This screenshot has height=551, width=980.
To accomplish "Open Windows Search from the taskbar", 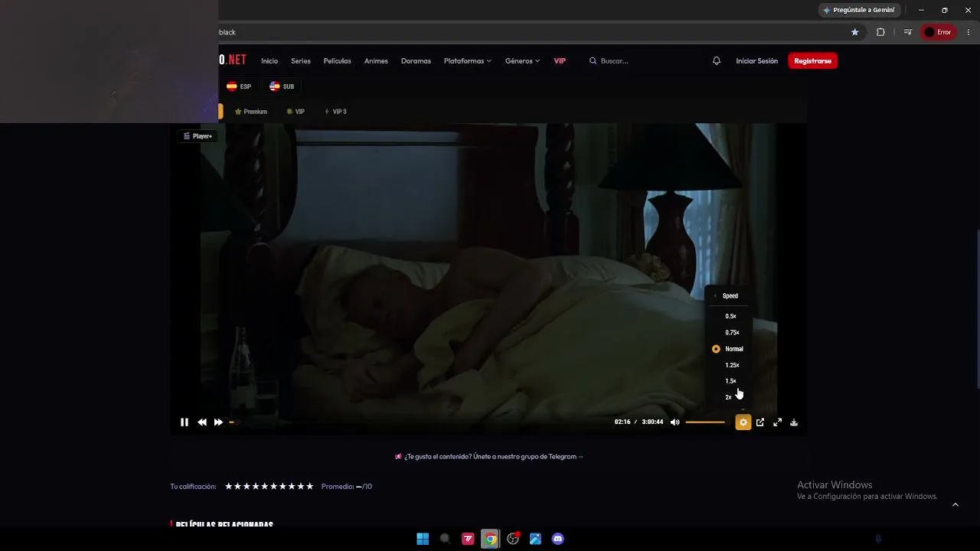I will coord(445,539).
